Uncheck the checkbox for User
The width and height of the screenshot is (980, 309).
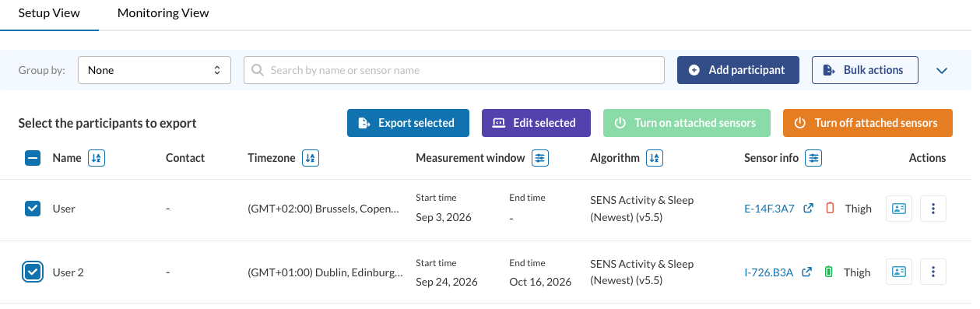[33, 209]
